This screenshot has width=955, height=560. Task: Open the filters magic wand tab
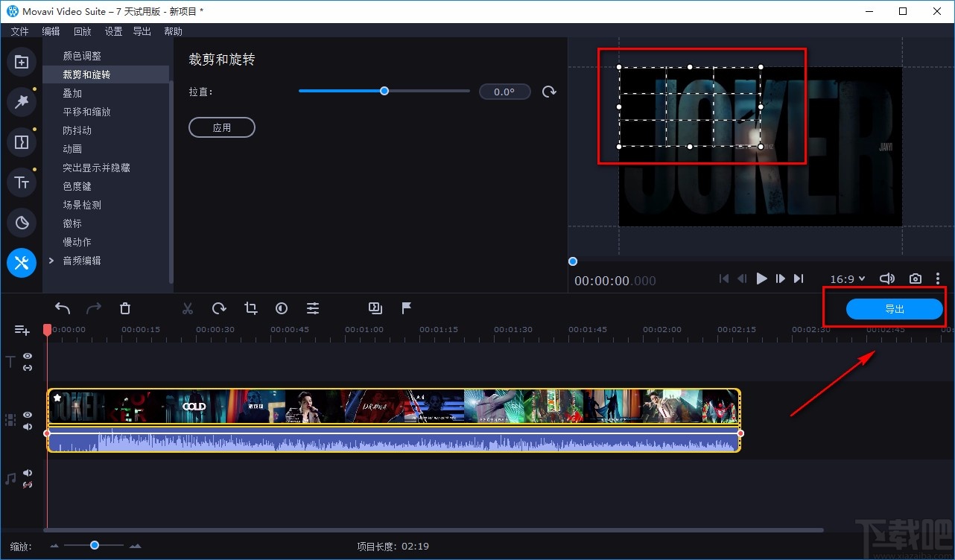(x=22, y=102)
